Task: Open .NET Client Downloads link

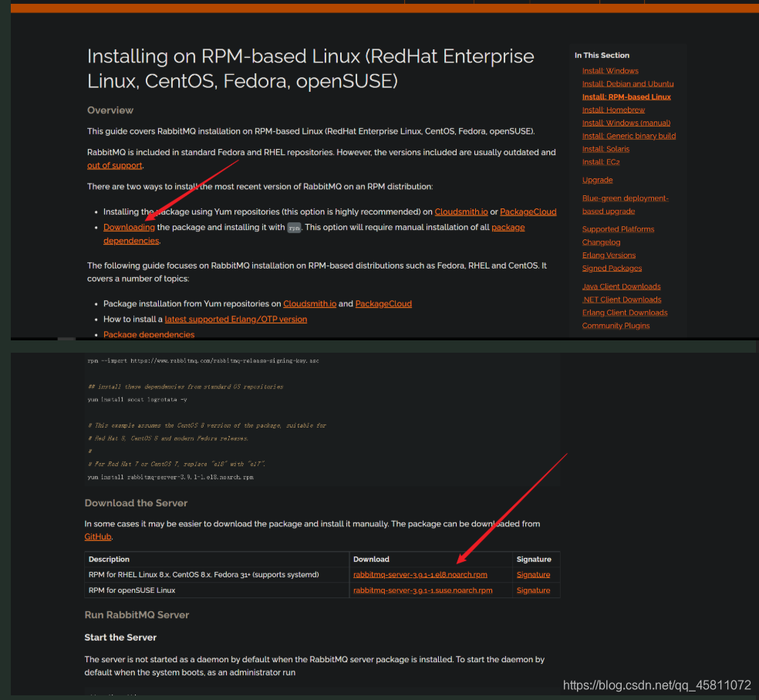Action: pyautogui.click(x=622, y=300)
